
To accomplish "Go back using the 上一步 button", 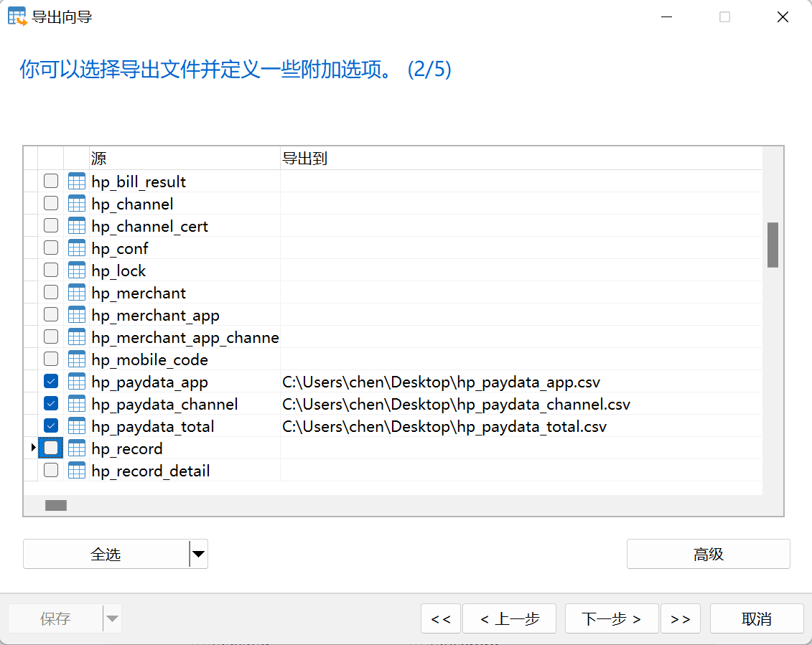I will tap(509, 618).
